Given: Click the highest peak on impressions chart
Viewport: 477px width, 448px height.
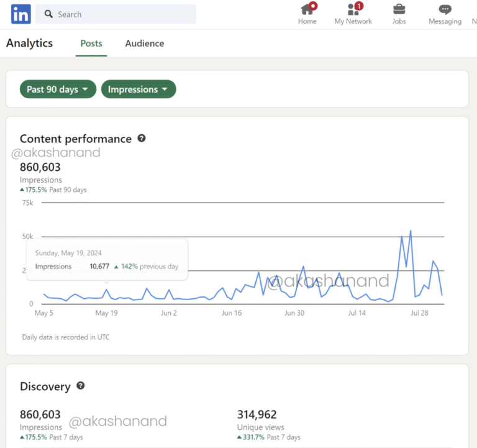Looking at the screenshot, I should coord(411,231).
